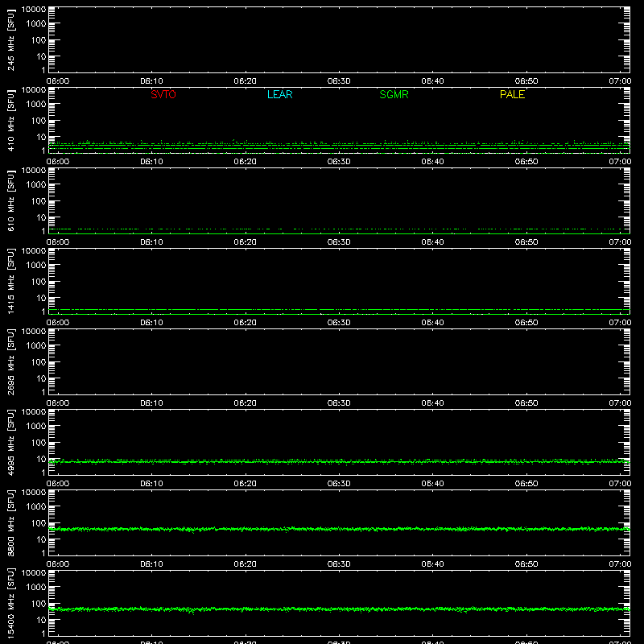This screenshot has width=644, height=644.
Task: Click the 06:30 time label under 1415 MHz panel
Action: point(339,323)
